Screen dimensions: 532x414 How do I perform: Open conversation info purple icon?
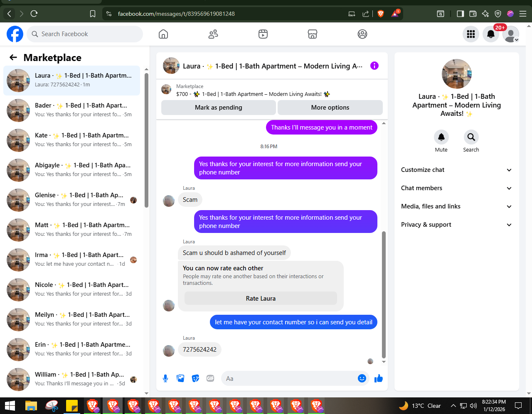[374, 66]
